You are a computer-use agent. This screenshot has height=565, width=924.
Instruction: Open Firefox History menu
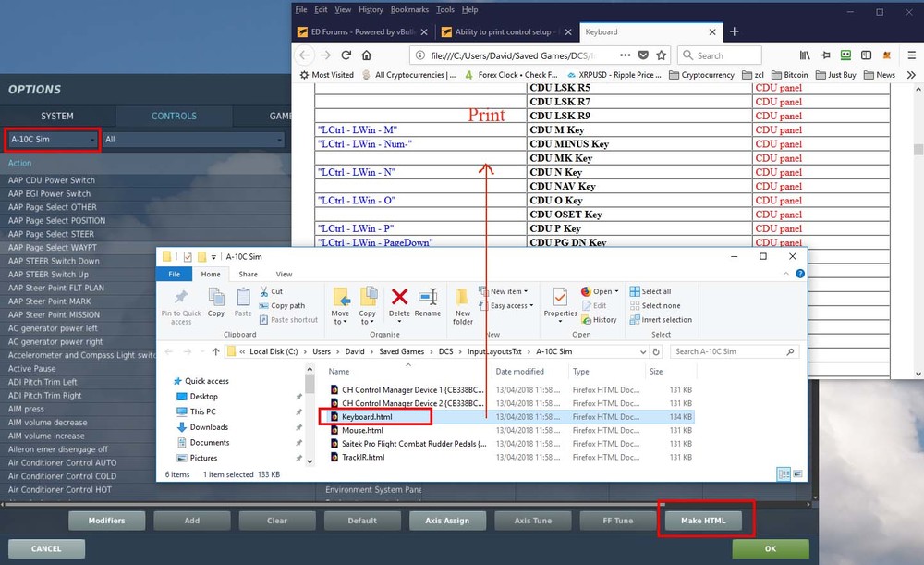point(371,9)
